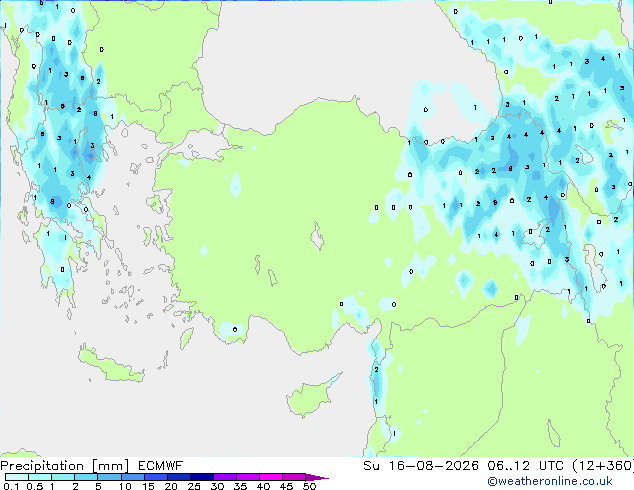The height and width of the screenshot is (490, 634).
Task: Click the purple arrow tip above 50
Action: click(x=317, y=477)
